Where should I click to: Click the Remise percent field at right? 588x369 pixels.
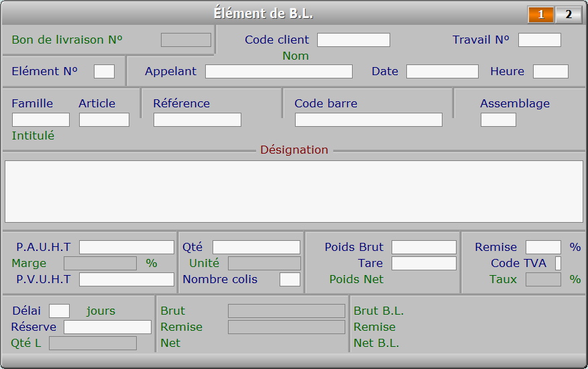click(x=543, y=247)
